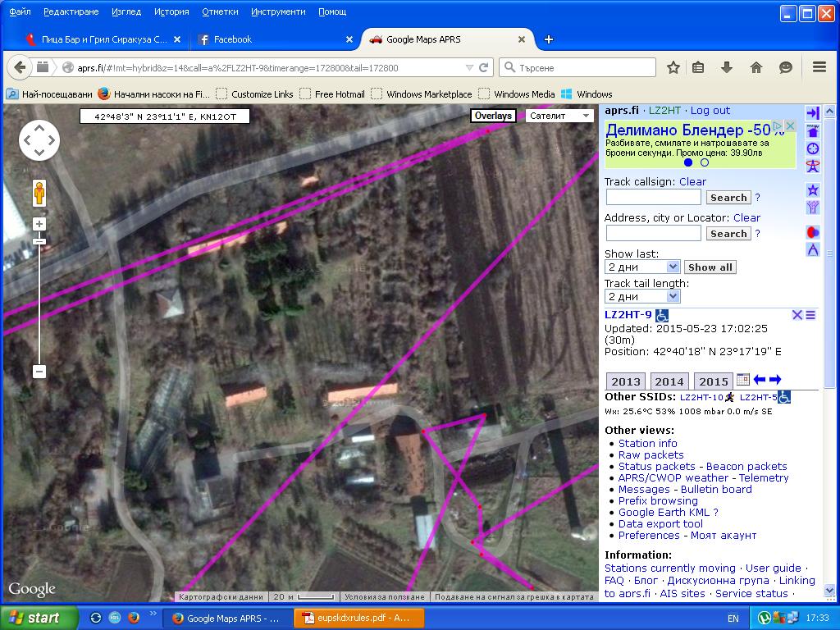Switch to the Facebook tab
840x630 pixels.
coord(232,39)
